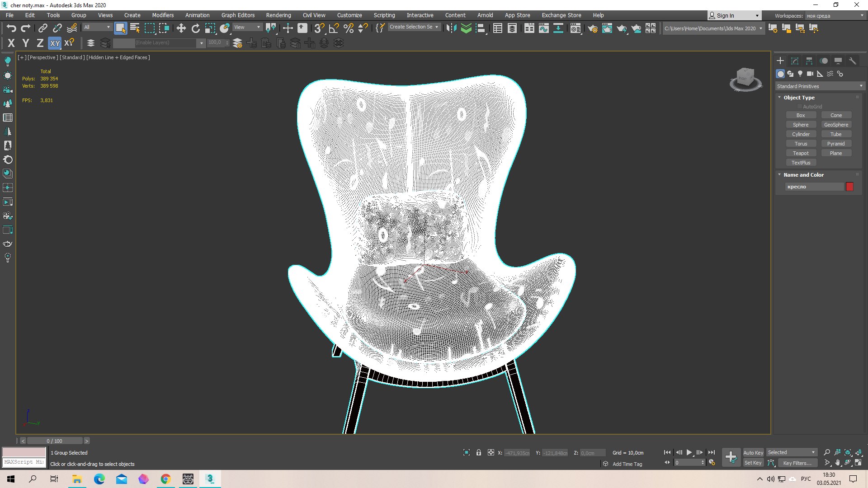This screenshot has height=488, width=868.
Task: Click Zoom Extents All Selected icon
Action: (858, 452)
